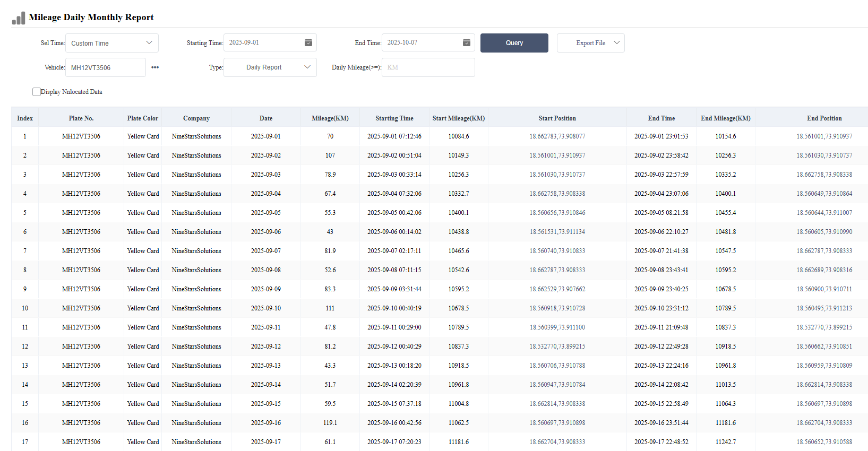Click the Mileage(KM) column header
This screenshot has height=451, width=868.
coord(330,118)
